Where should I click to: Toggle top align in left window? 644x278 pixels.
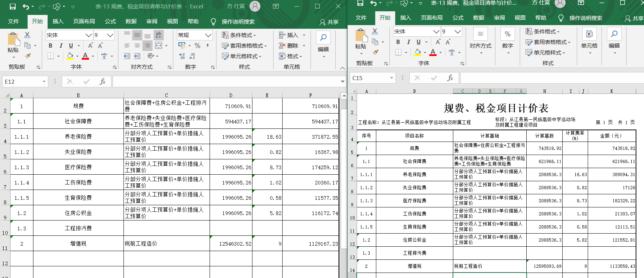(x=127, y=35)
